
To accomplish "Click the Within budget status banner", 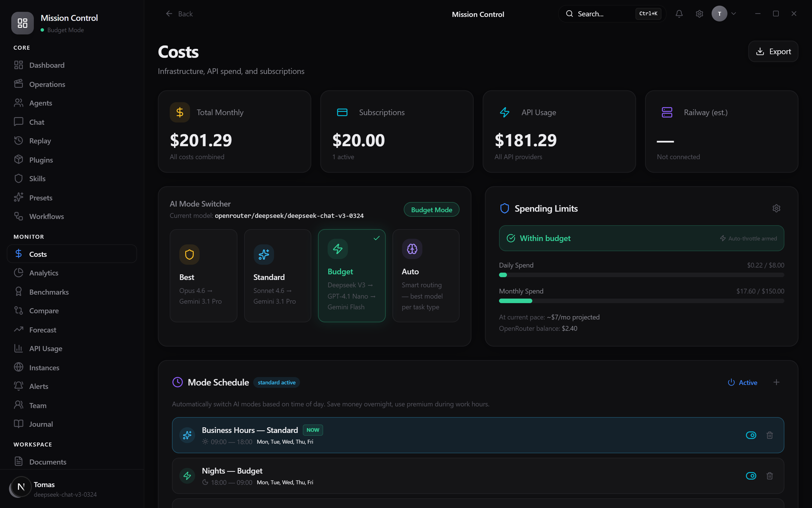I will click(641, 238).
